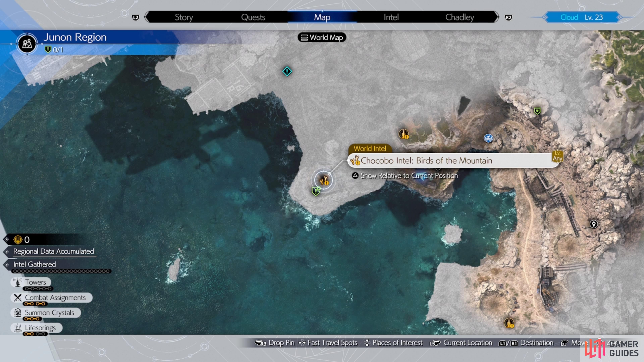Click the L1 button icon beside Destination
Image resolution: width=644 pixels, height=362 pixels.
point(502,343)
